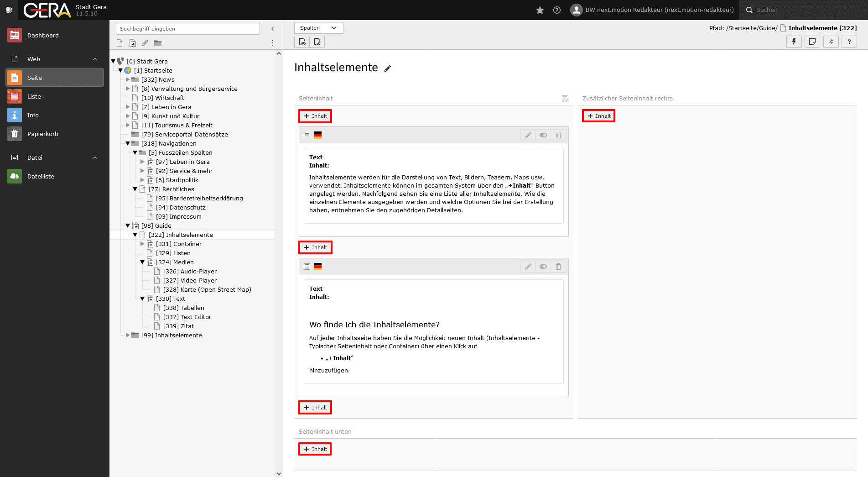Click the page tree scrollbar down arrow
Screen dimensions: 868x477
[x=279, y=473]
